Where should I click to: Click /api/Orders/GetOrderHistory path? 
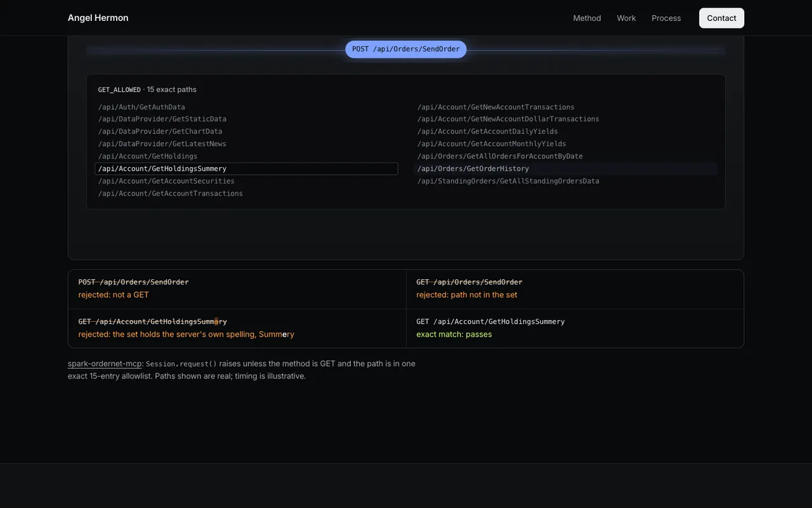click(566, 169)
